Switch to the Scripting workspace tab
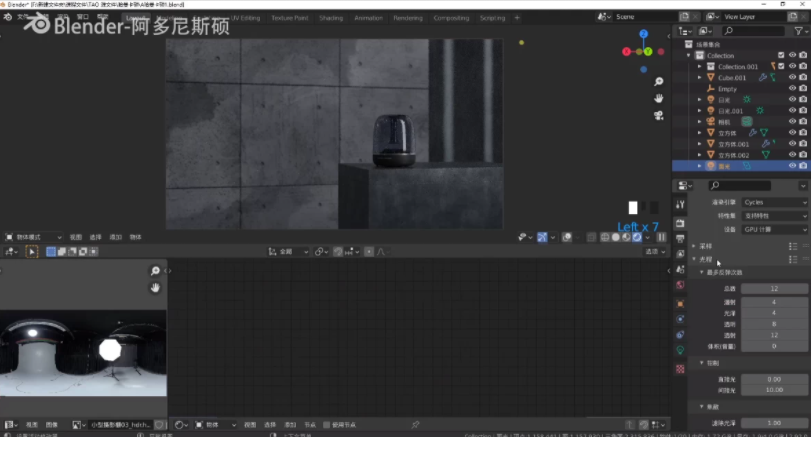This screenshot has width=812, height=460. pyautogui.click(x=492, y=18)
